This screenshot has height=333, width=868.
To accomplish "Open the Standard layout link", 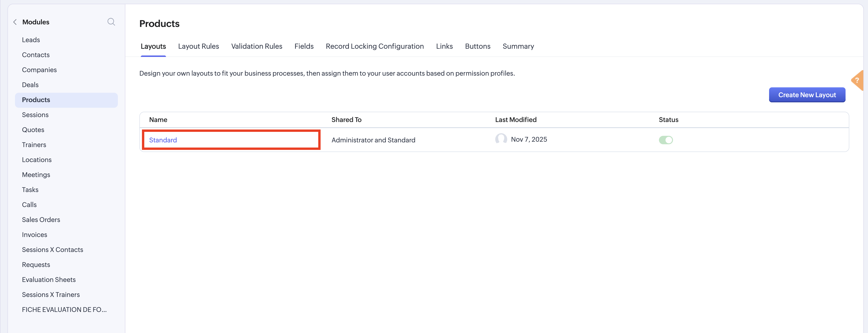I will [163, 140].
